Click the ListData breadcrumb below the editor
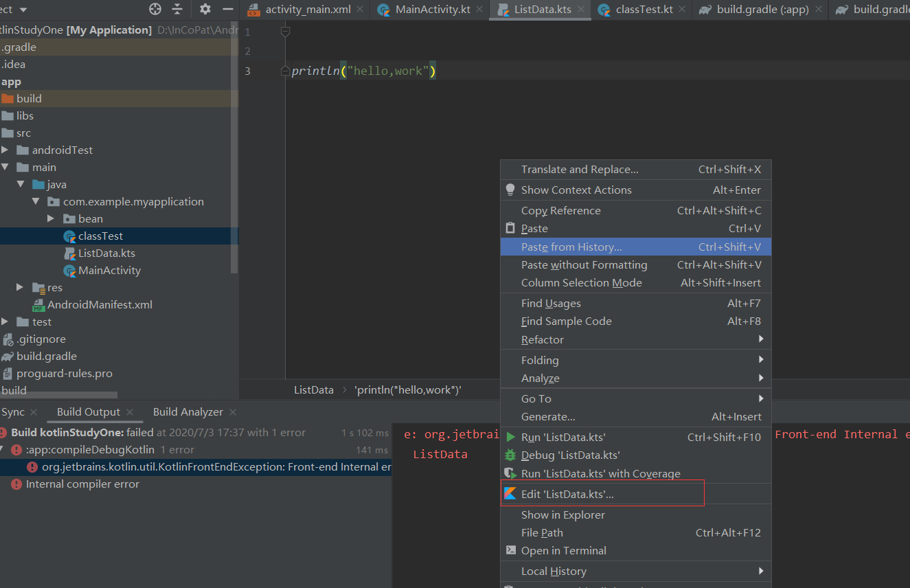The image size is (910, 588). click(313, 389)
